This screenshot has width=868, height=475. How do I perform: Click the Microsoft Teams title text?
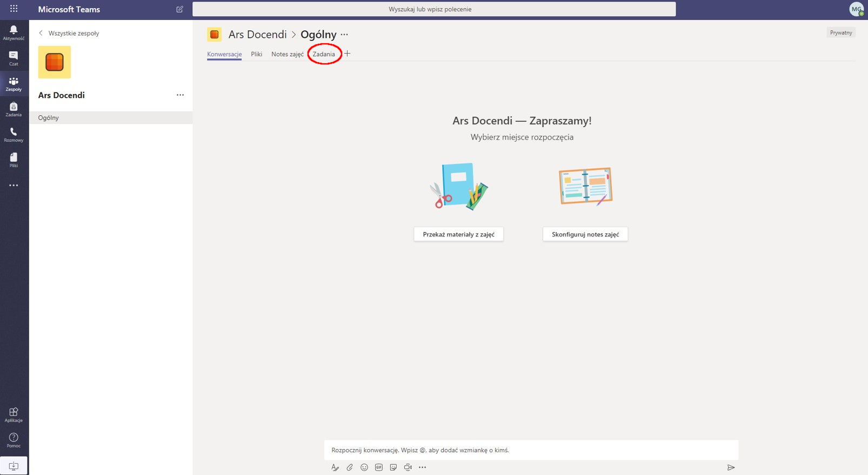click(69, 9)
